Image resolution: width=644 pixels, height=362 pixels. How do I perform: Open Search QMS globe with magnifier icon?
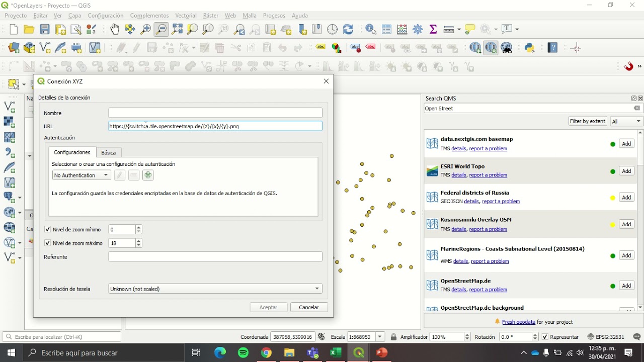tap(491, 48)
